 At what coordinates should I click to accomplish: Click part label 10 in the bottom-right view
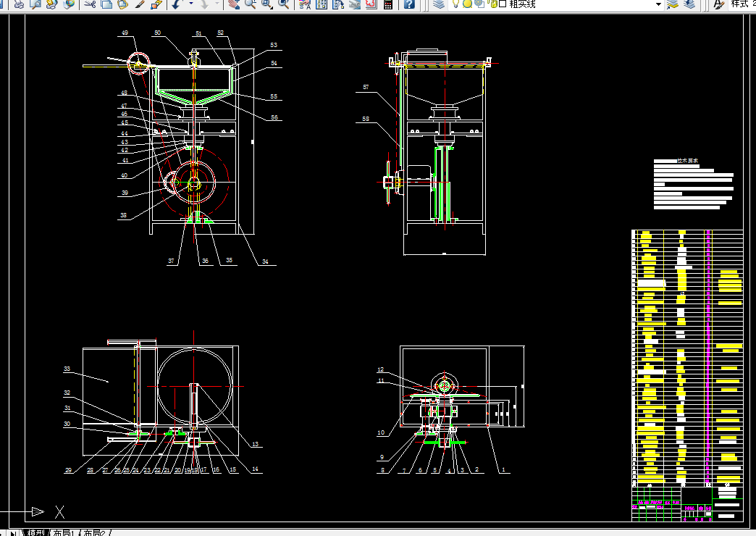tap(381, 432)
